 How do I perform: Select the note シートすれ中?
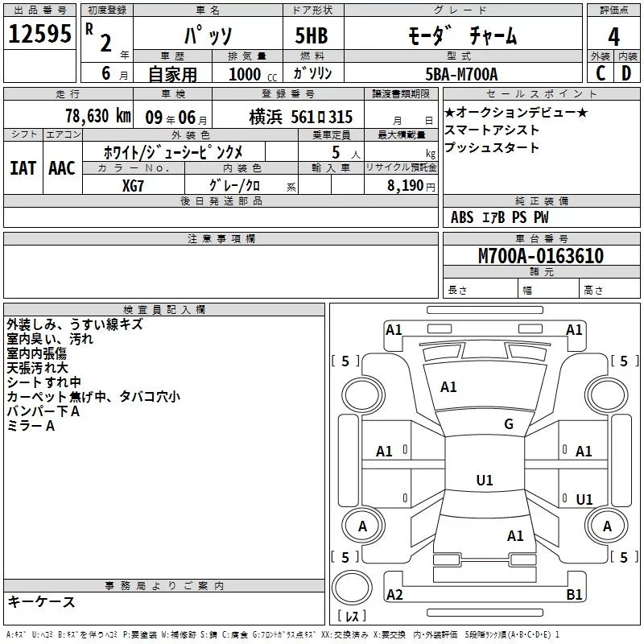pos(44,382)
